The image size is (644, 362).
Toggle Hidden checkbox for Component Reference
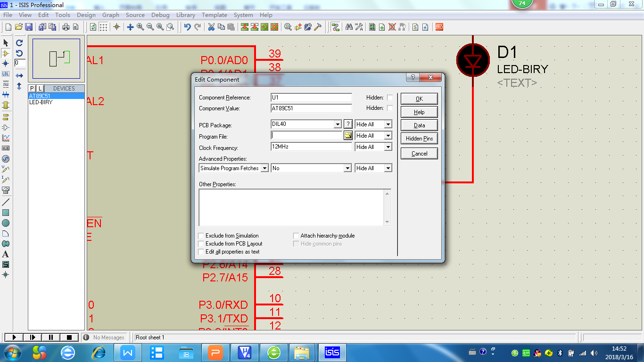click(390, 98)
